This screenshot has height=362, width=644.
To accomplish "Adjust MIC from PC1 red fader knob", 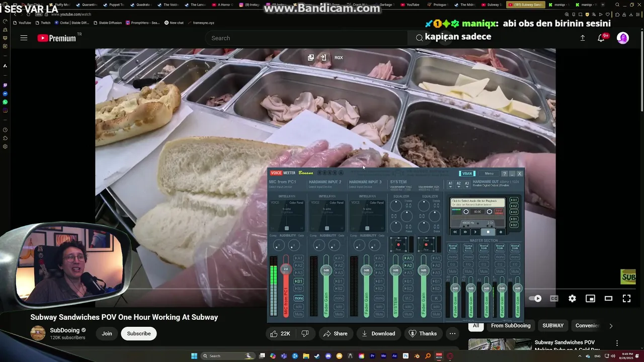I will point(286,269).
